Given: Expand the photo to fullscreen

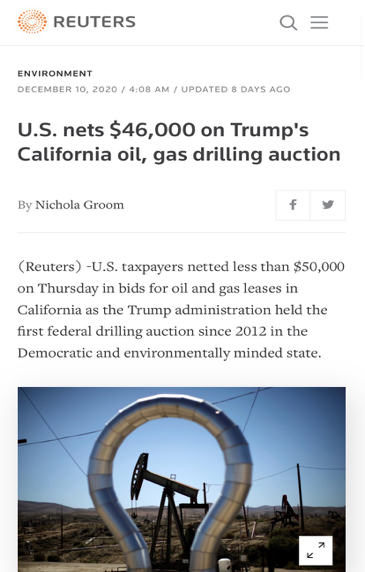Looking at the screenshot, I should click(x=315, y=550).
